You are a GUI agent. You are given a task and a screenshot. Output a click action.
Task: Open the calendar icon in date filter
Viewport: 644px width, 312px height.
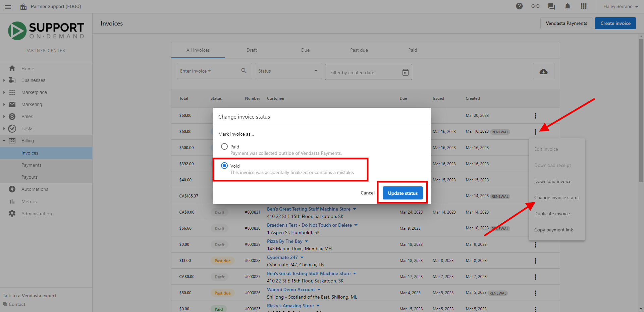coord(406,72)
